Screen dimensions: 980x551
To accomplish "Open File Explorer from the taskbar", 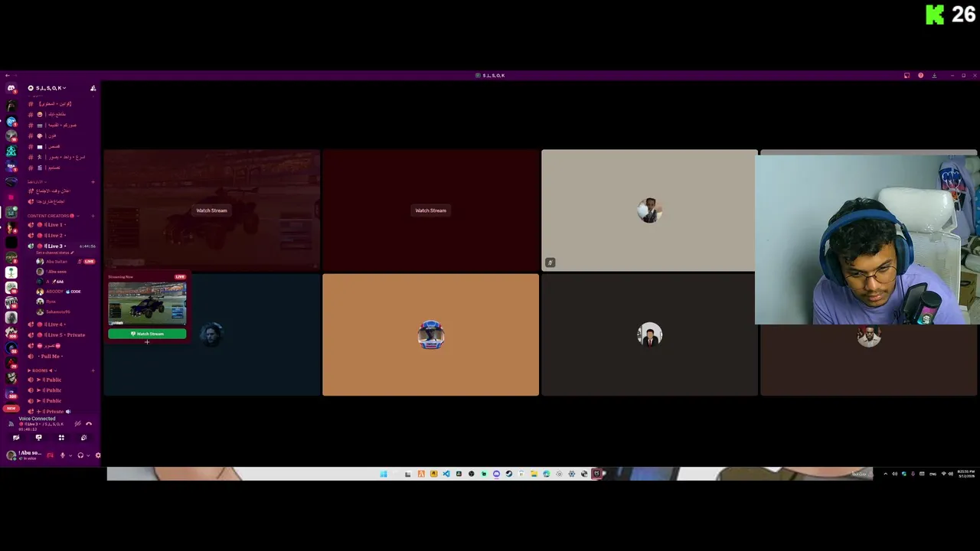I will 534,474.
